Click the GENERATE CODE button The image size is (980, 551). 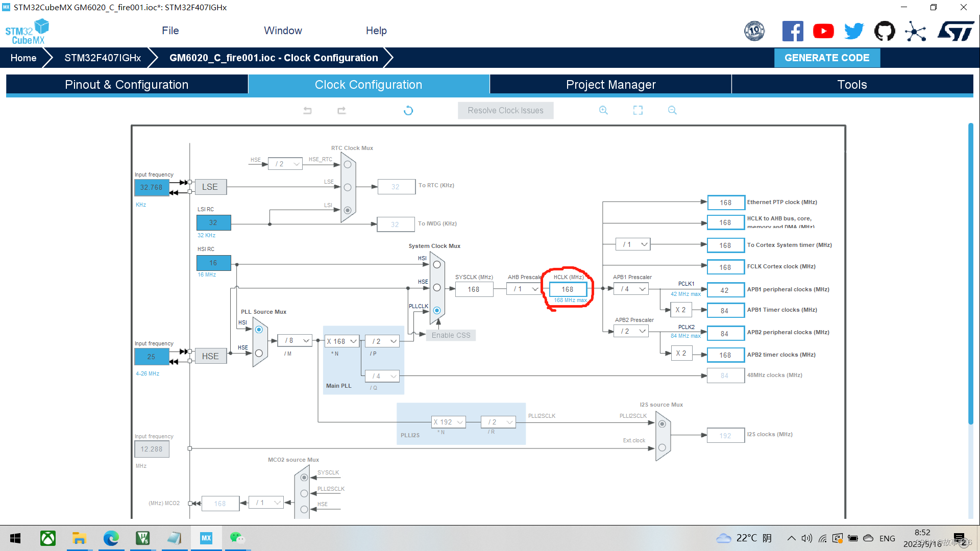tap(827, 58)
